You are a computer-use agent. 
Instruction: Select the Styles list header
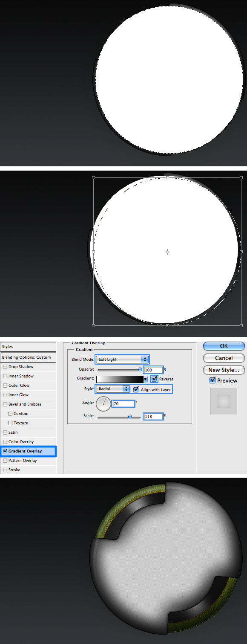[28, 347]
